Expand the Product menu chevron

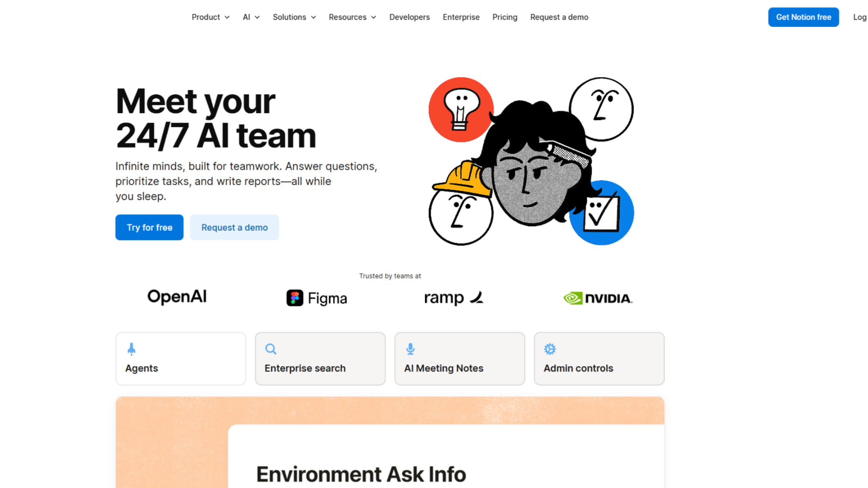pos(227,17)
